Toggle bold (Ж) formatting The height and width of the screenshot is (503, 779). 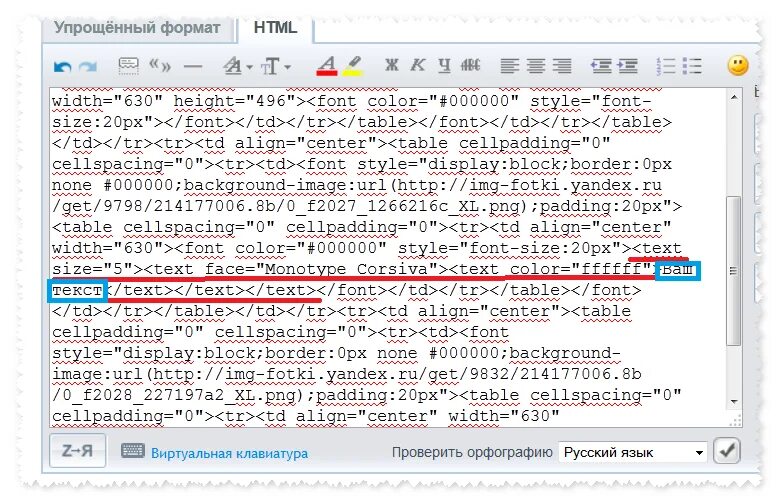point(391,65)
